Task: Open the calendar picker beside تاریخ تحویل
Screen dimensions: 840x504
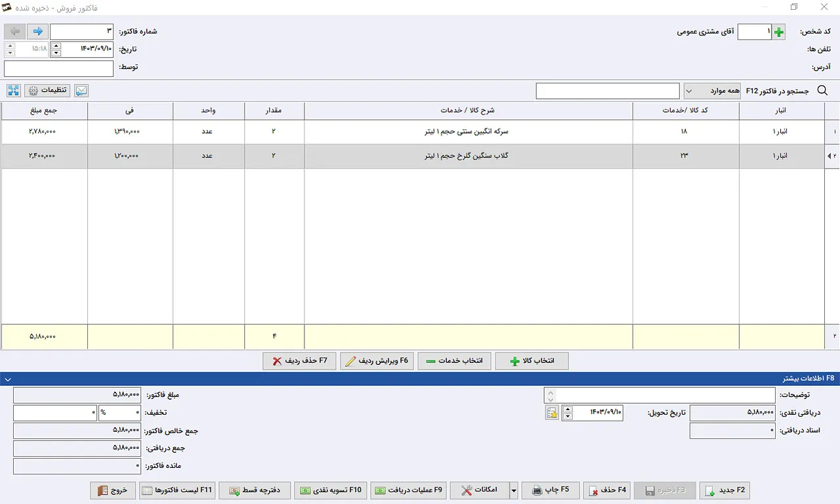Action: coord(552,413)
